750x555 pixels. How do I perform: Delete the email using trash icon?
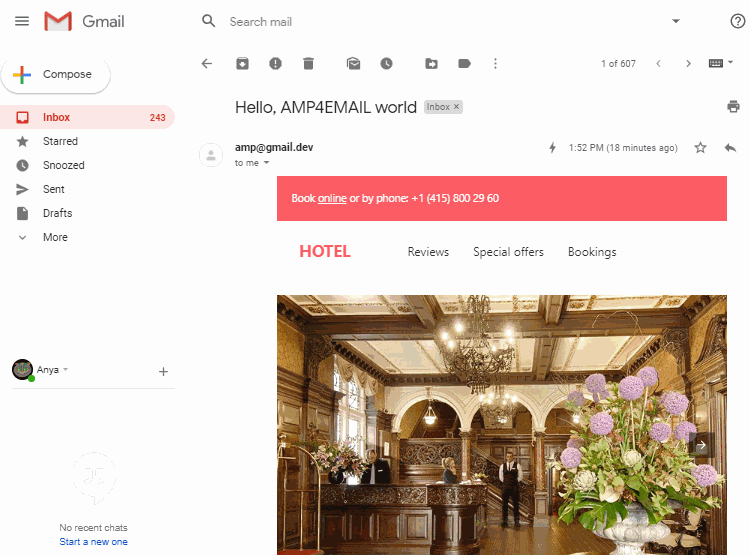[309, 64]
